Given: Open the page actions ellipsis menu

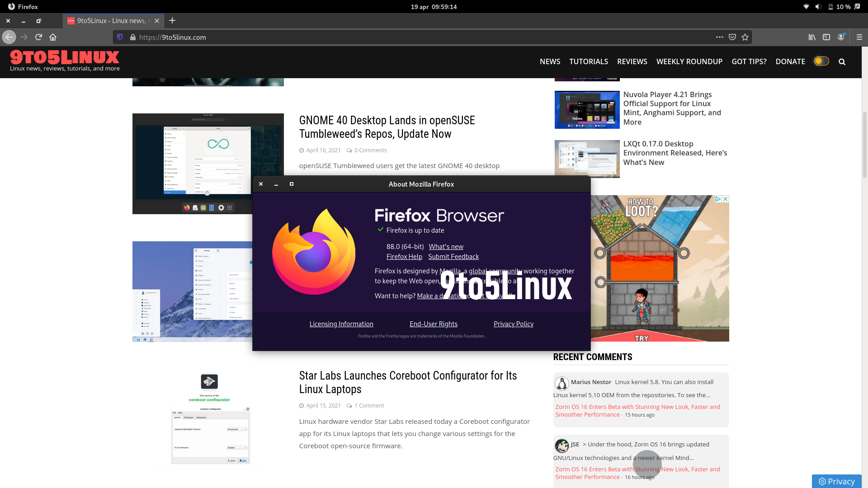Looking at the screenshot, I should (720, 37).
